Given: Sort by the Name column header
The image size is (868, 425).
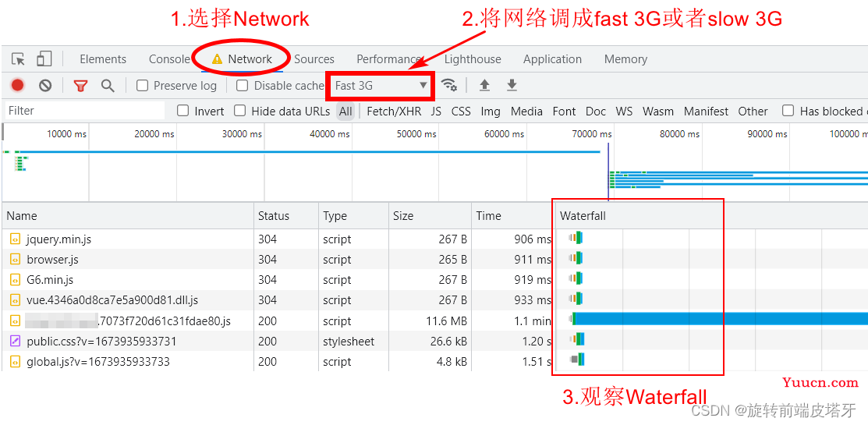Looking at the screenshot, I should [128, 216].
